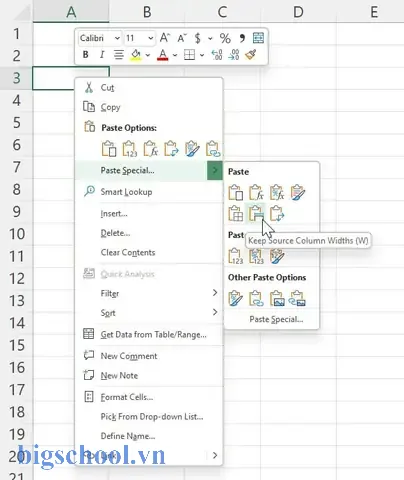The height and width of the screenshot is (480, 404).
Task: Choose Values (123) icon in Paste Options row
Action: pos(130,149)
